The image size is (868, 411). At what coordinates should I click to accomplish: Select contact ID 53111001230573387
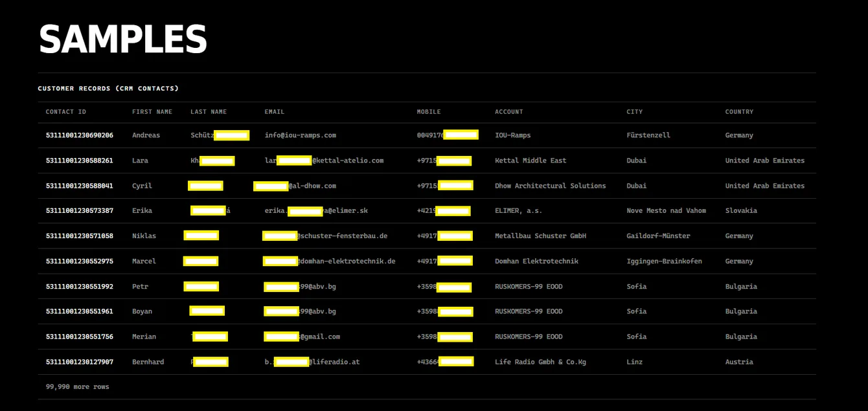80,211
